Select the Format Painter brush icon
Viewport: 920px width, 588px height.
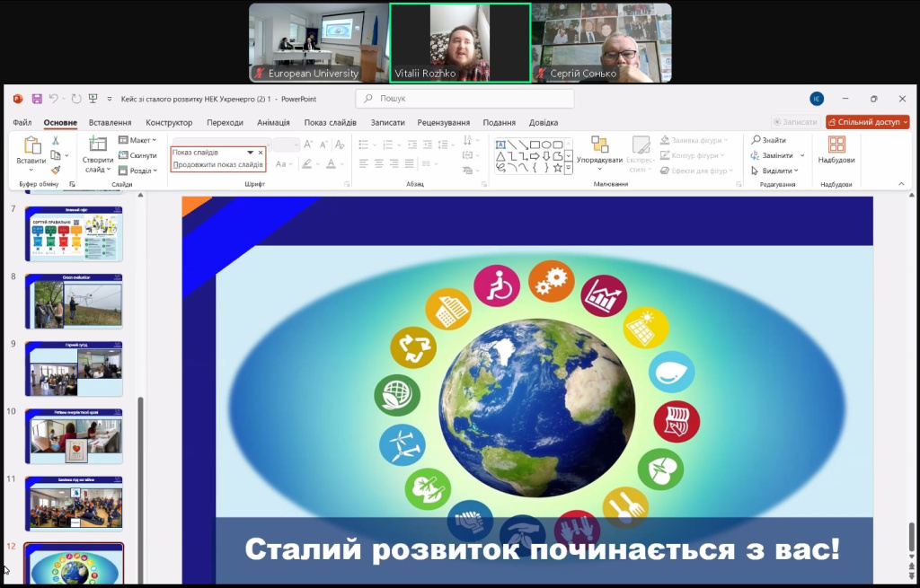[x=55, y=170]
